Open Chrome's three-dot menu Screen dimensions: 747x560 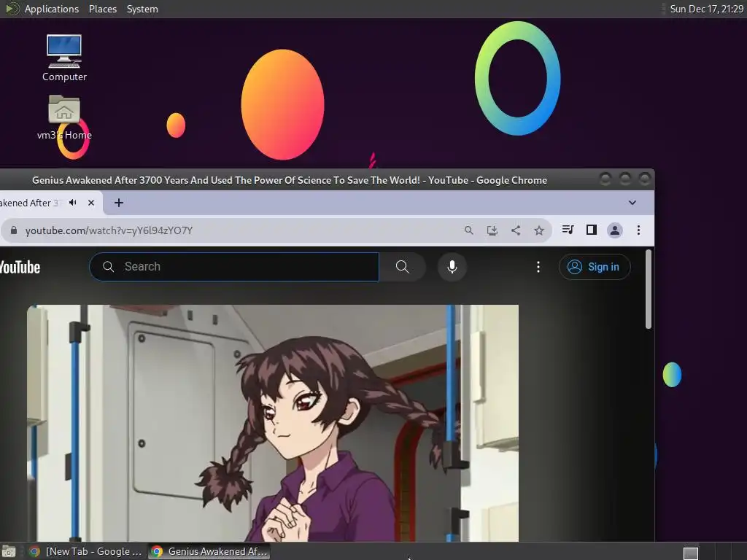[x=638, y=230]
